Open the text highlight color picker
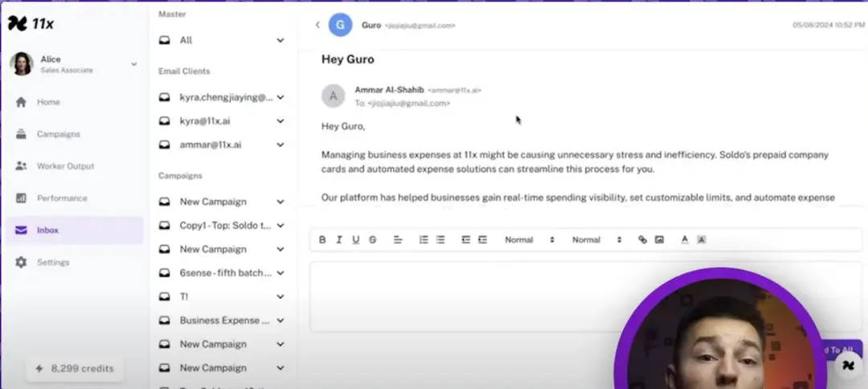 pyautogui.click(x=702, y=240)
